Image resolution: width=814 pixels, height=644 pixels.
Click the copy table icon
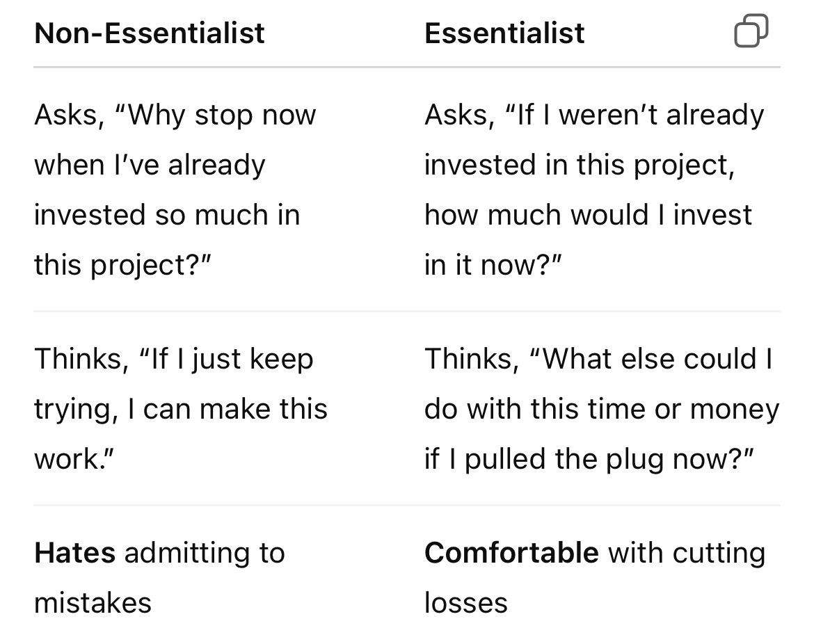point(751,31)
